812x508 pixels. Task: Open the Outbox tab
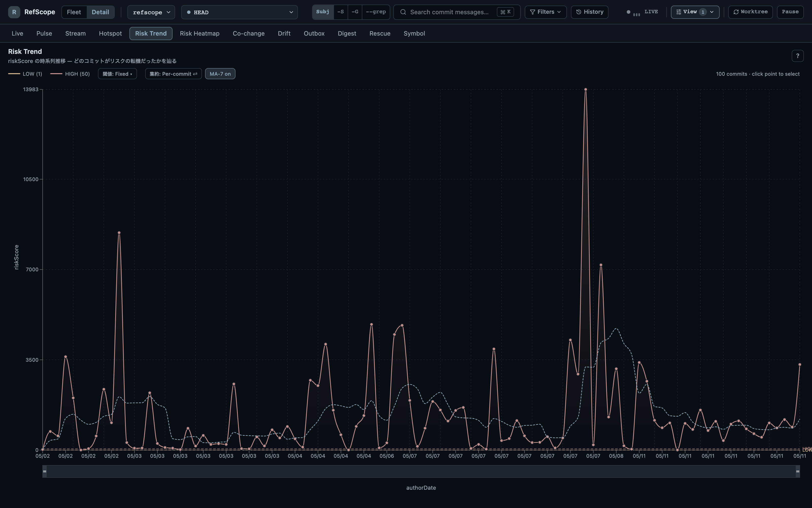point(314,34)
